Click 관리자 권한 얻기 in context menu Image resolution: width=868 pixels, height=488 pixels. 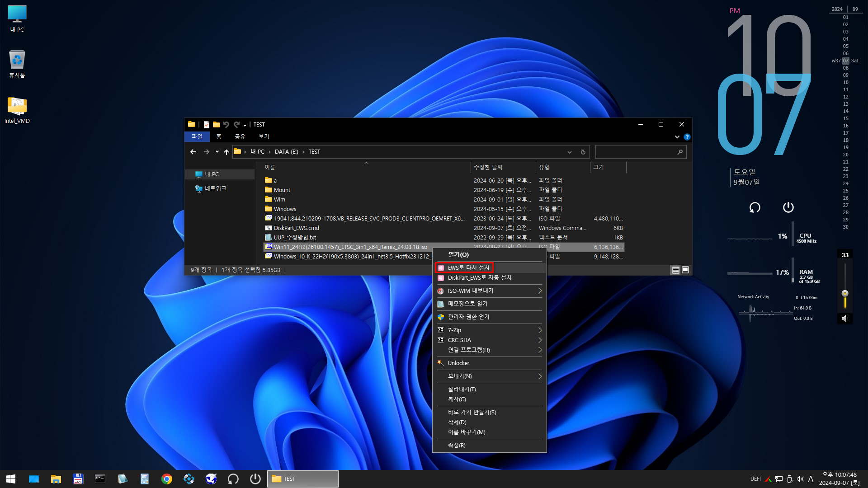tap(490, 317)
